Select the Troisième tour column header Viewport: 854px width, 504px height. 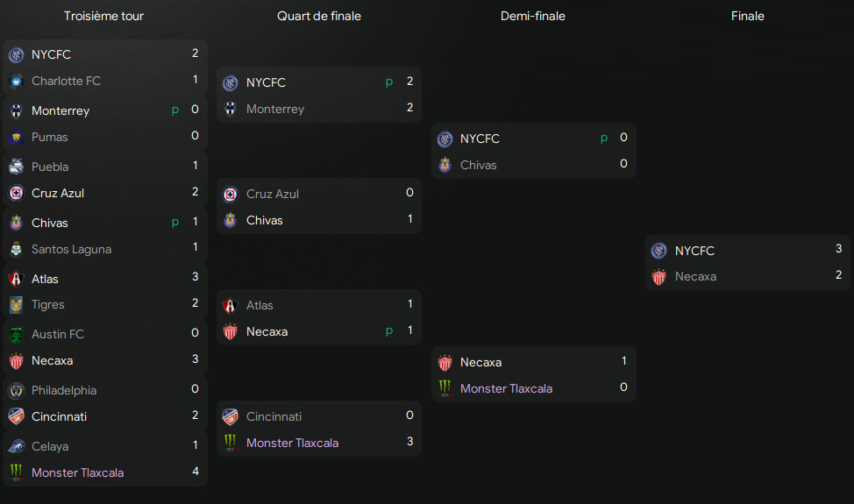point(104,17)
